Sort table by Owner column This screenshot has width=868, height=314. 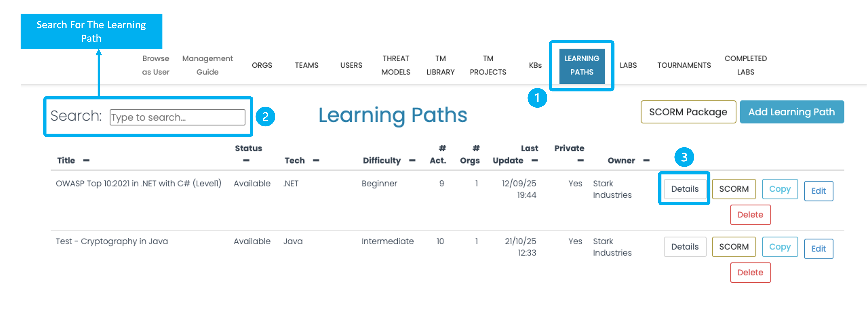pyautogui.click(x=646, y=160)
